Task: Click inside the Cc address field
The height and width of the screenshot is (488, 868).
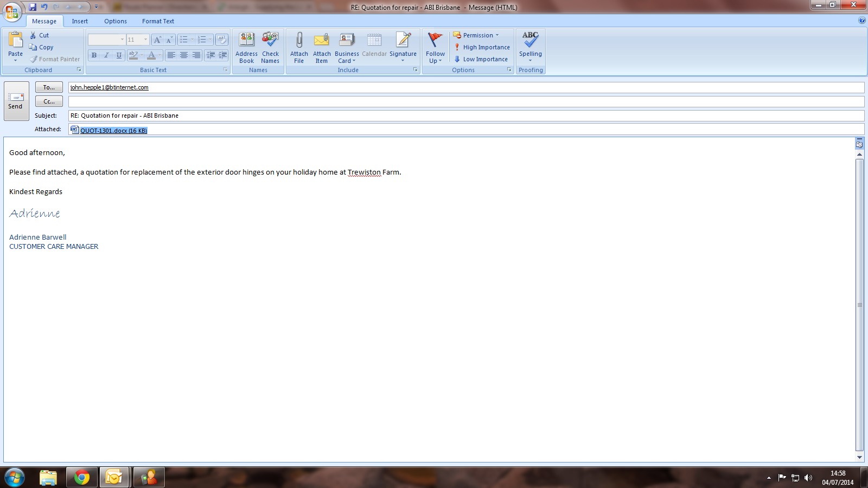Action: click(465, 101)
